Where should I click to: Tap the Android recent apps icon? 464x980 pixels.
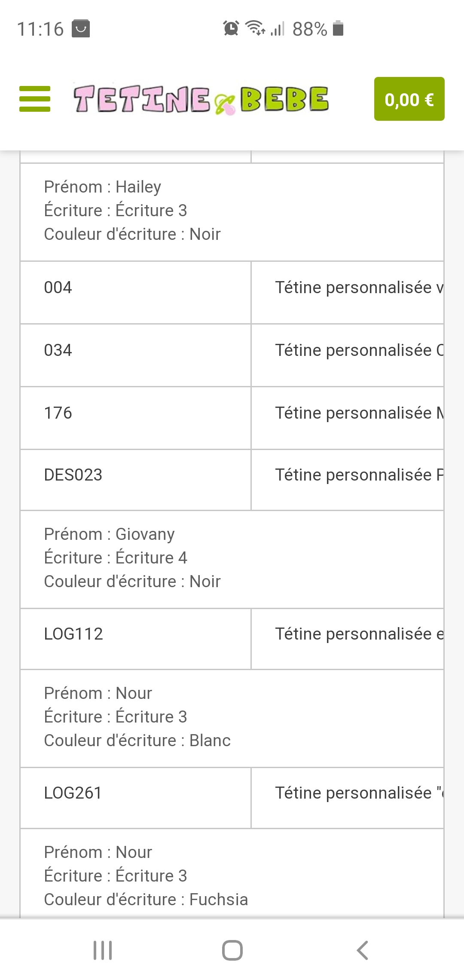[x=103, y=950]
